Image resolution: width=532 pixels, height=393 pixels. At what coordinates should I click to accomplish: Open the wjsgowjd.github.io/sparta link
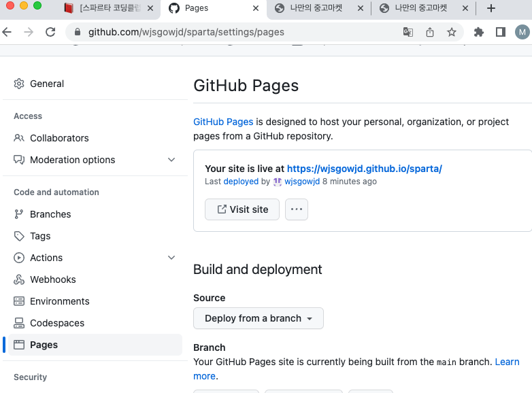tap(365, 169)
